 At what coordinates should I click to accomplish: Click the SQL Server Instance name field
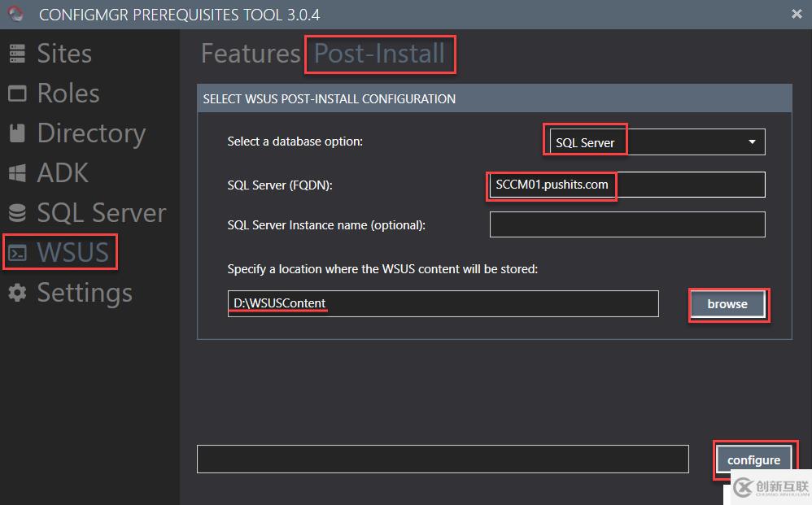(627, 224)
